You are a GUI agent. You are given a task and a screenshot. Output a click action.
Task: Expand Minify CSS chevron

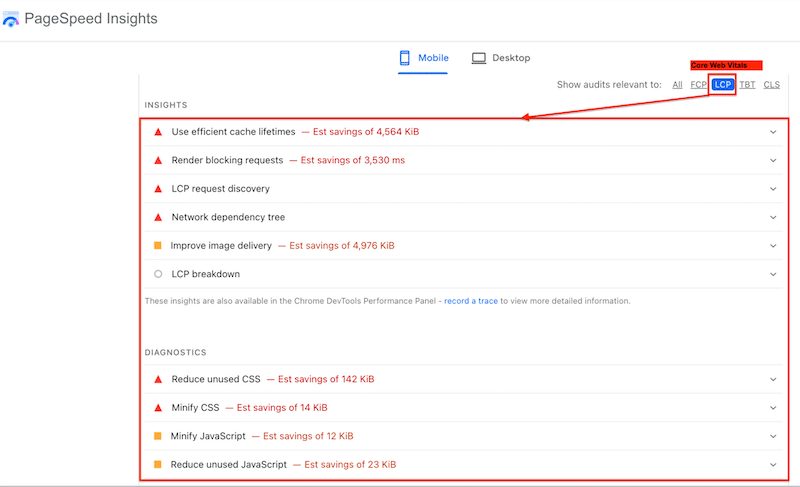(773, 408)
